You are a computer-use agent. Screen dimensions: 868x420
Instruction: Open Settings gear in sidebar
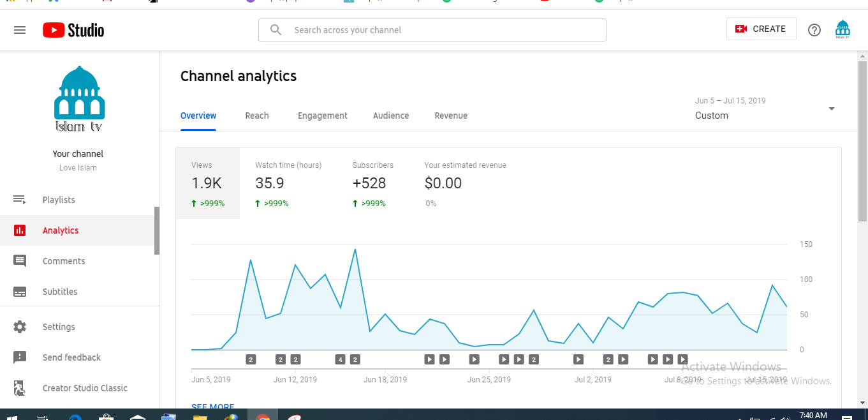(x=20, y=327)
